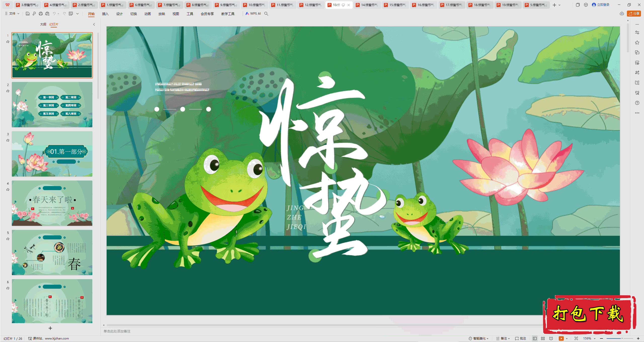The width and height of the screenshot is (644, 342).
Task: Switch to the 幻灯片 panel tab
Action: [54, 24]
